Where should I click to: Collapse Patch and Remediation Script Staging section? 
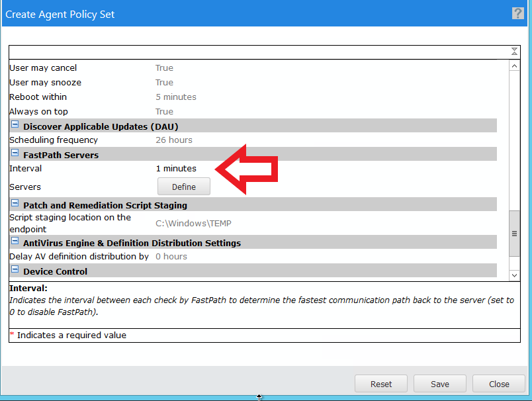[15, 204]
